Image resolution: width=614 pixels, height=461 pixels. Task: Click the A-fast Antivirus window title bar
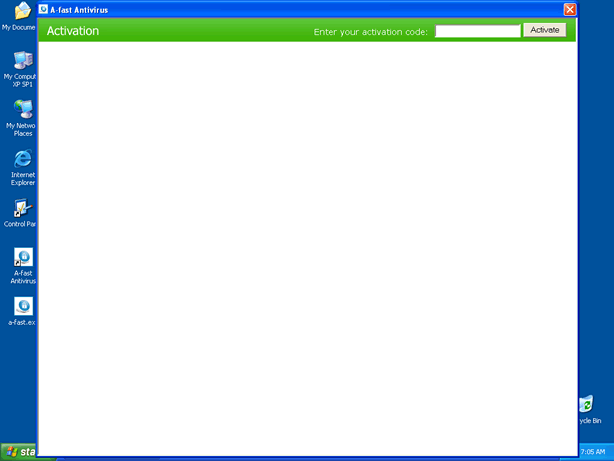point(300,9)
